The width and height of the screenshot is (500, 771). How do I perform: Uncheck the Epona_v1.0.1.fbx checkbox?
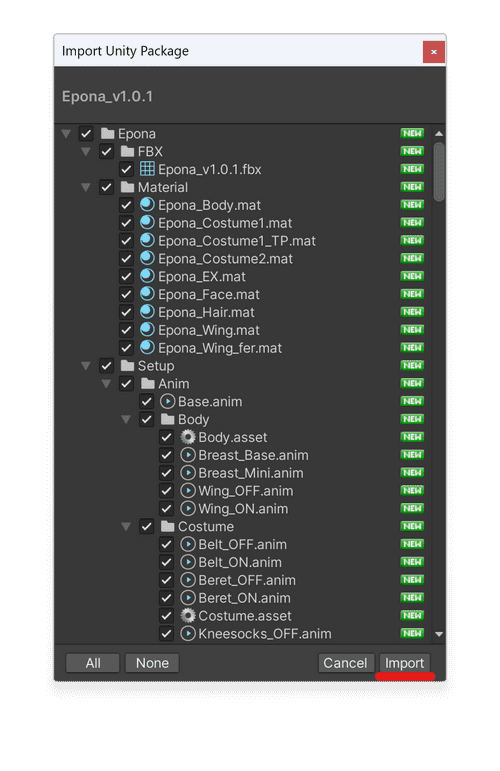126,170
